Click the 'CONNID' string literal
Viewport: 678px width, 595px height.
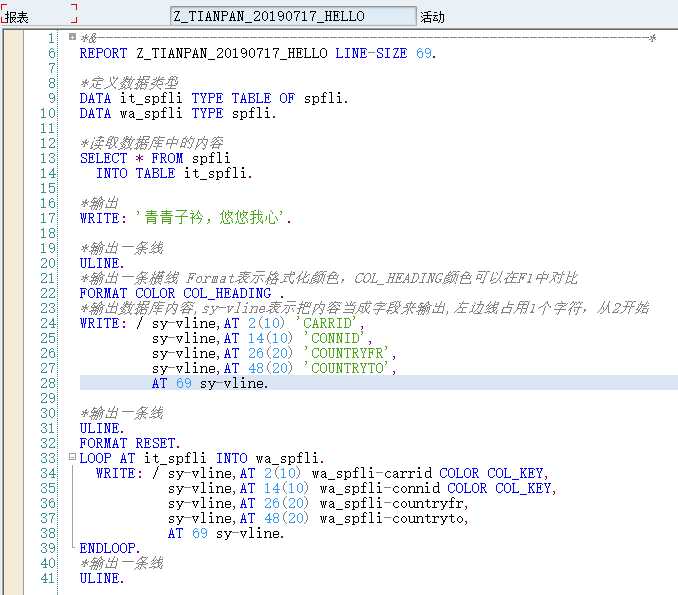coord(335,338)
